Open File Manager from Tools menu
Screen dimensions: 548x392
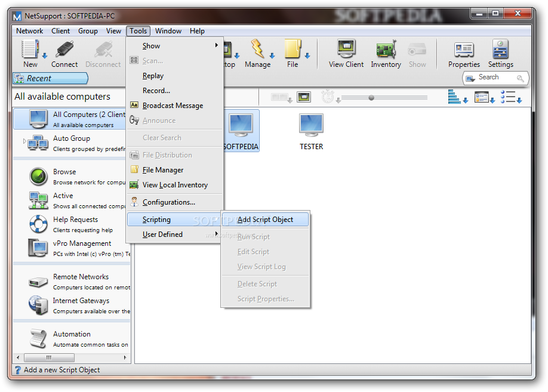pos(175,170)
